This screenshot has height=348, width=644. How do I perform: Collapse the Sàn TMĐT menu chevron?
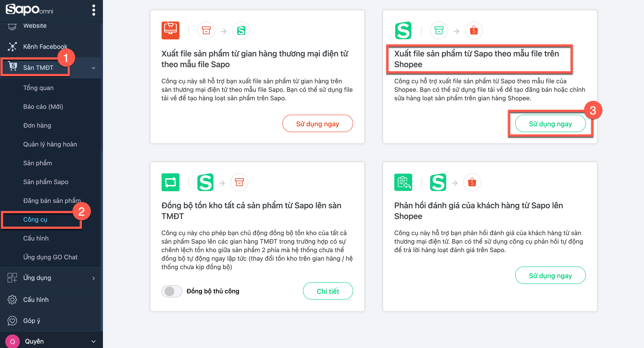pos(94,68)
